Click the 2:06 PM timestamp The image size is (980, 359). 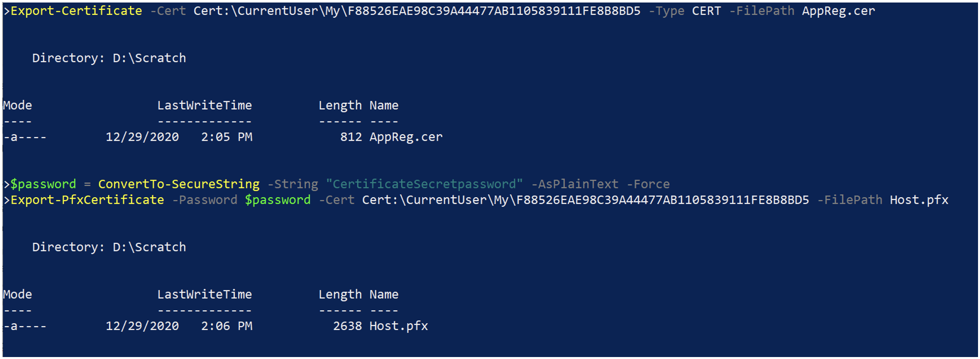click(227, 326)
